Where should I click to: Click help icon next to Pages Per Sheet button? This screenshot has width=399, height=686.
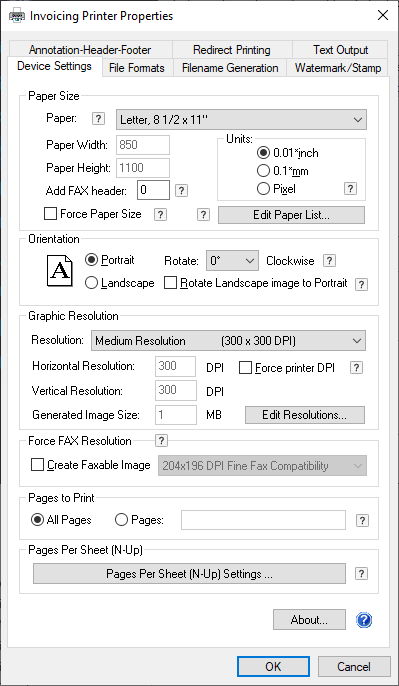pyautogui.click(x=361, y=574)
